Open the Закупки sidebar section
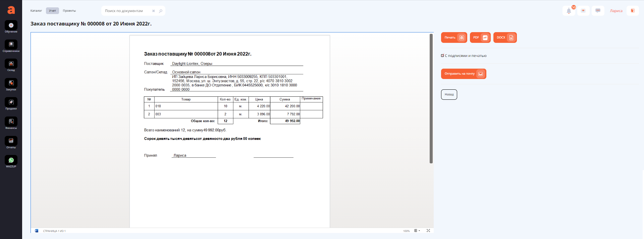 [x=11, y=84]
